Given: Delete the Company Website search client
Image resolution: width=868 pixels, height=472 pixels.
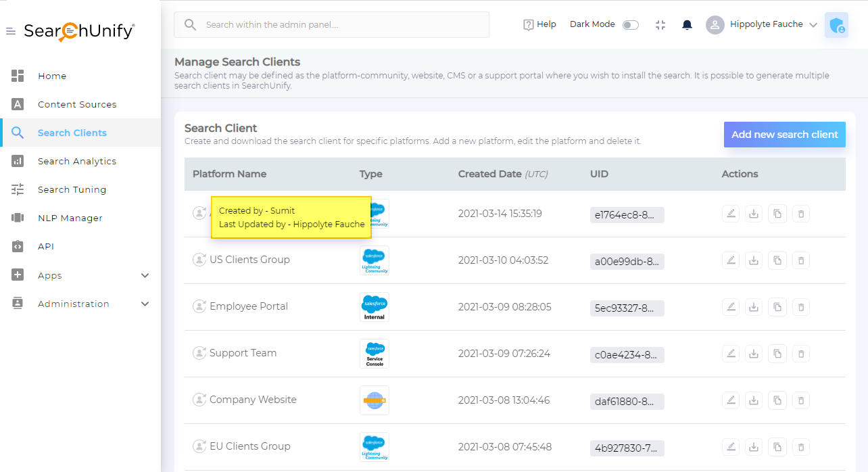Looking at the screenshot, I should (801, 400).
